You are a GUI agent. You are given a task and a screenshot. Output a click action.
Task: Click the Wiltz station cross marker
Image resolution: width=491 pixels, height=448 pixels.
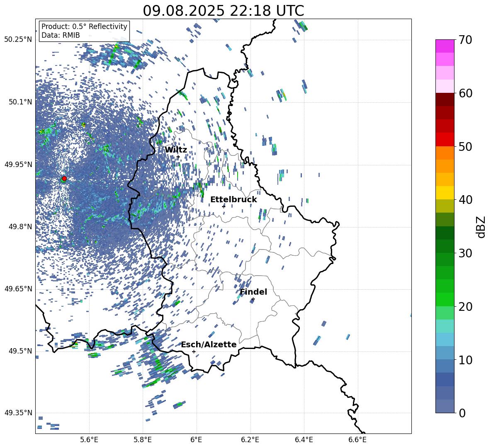[178, 157]
